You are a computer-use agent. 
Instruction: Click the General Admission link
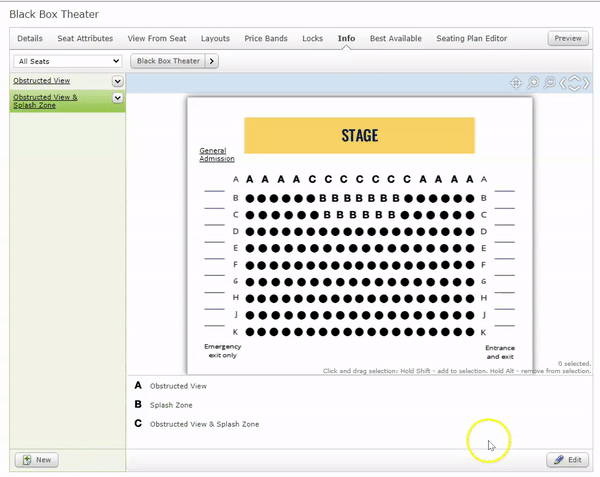[217, 155]
